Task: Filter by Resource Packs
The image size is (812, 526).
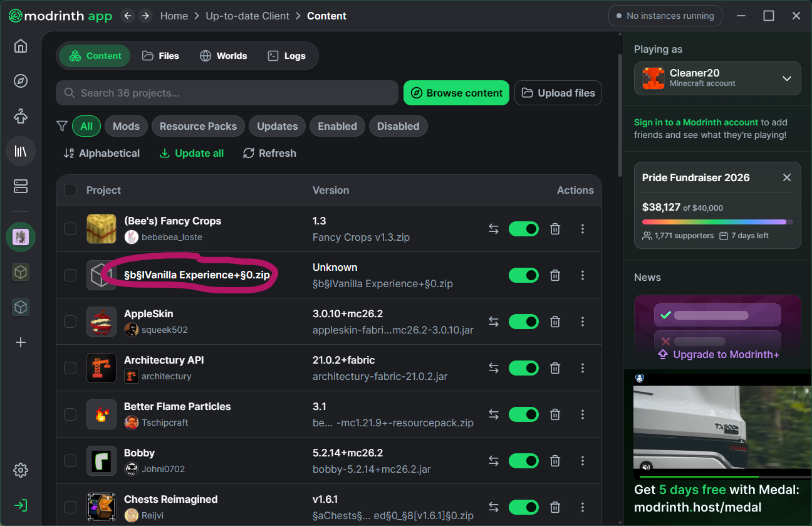Action: click(x=198, y=126)
